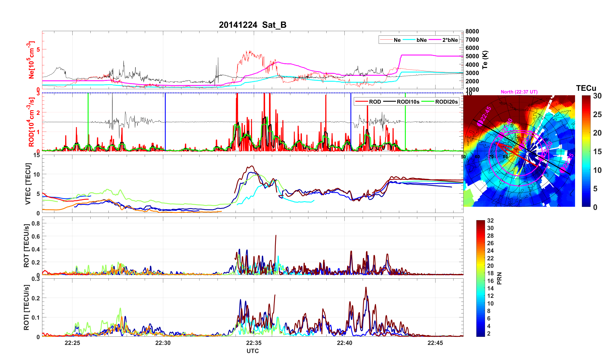Click the '15' TECu colorbar tick

point(597,152)
